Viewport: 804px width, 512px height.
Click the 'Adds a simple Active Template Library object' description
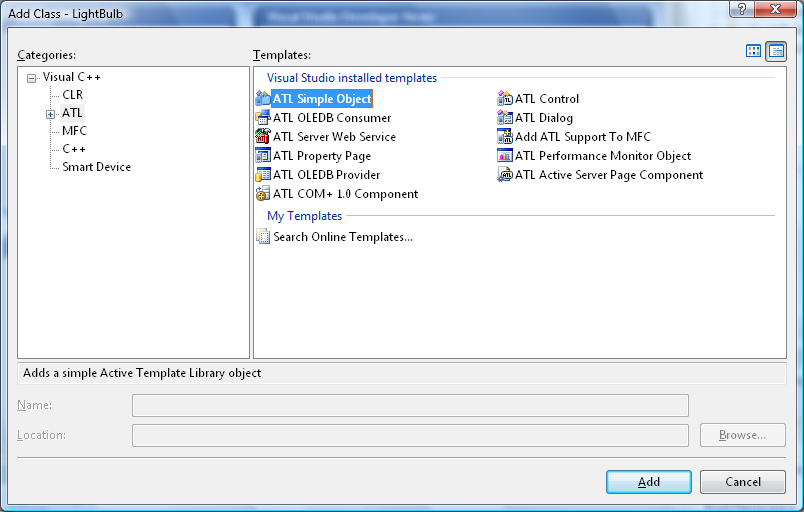tap(142, 373)
